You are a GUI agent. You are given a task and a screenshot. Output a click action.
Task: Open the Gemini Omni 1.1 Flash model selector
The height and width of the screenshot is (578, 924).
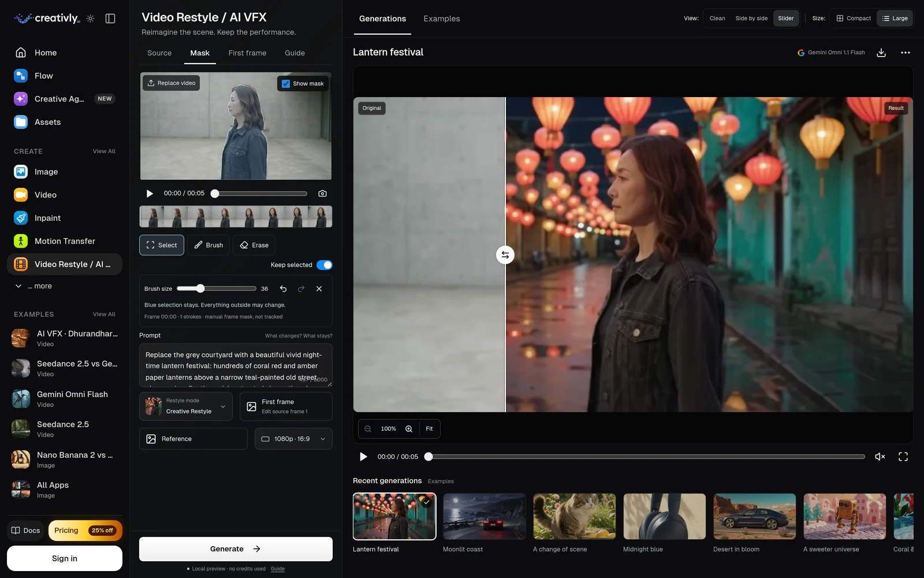point(831,53)
